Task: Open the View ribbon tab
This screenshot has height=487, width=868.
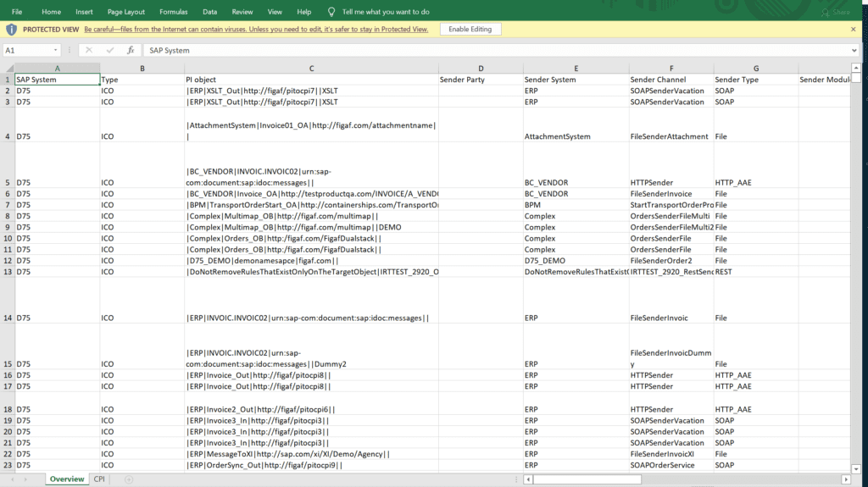Action: 275,12
